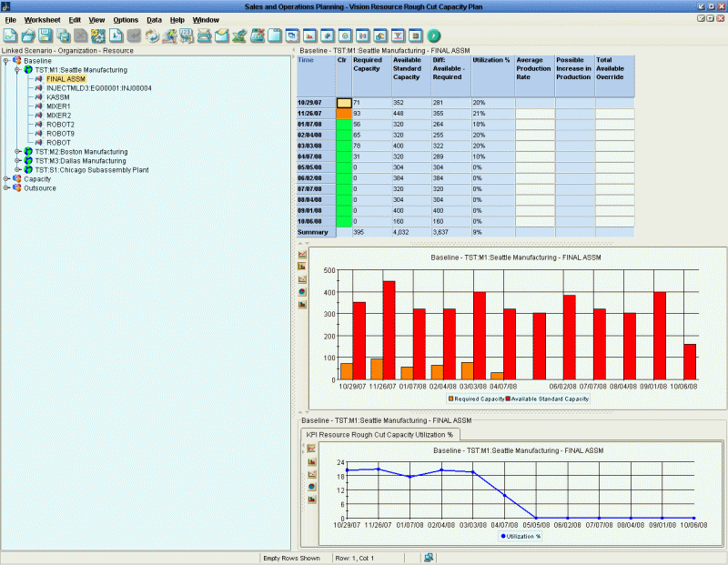Select line chart type for capacity bar chart
This screenshot has height=565, width=728.
tap(302, 254)
